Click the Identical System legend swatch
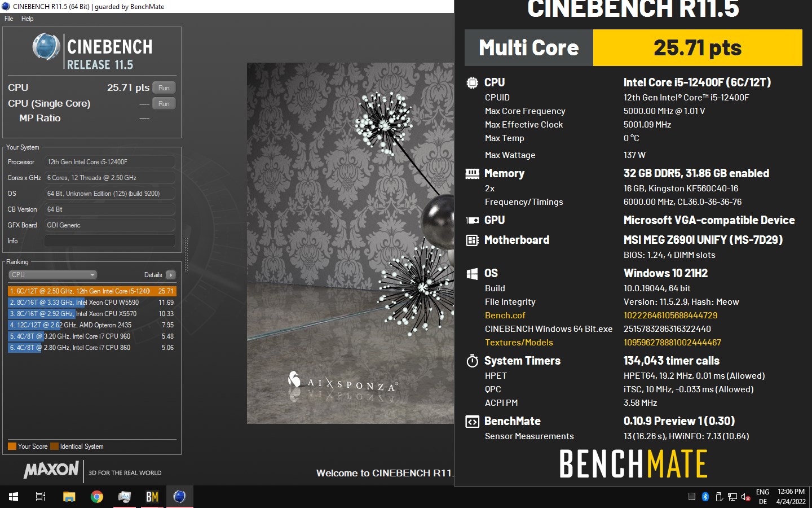The width and height of the screenshot is (812, 508). pos(54,446)
